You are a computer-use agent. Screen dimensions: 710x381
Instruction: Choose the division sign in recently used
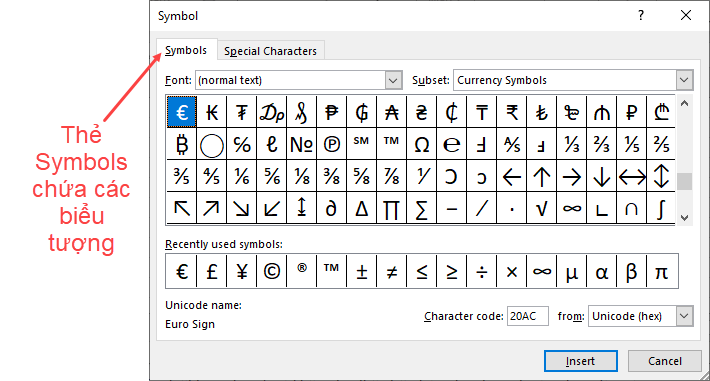click(x=481, y=271)
